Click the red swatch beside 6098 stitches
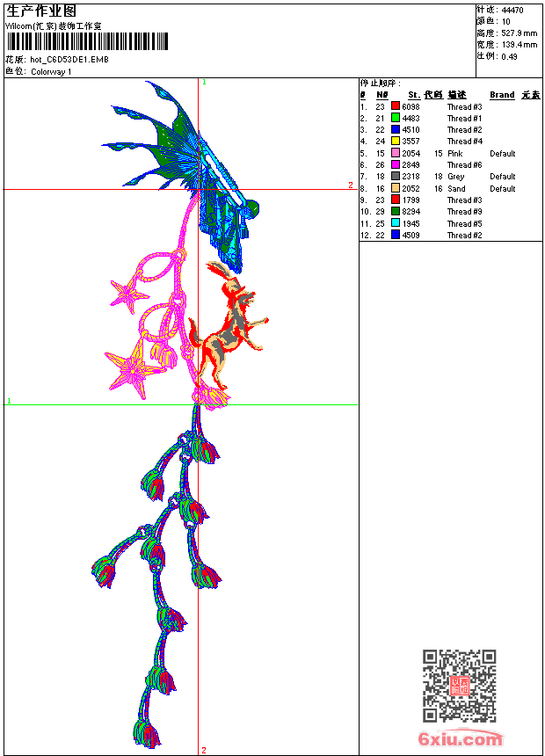The width and height of the screenshot is (545, 756). click(396, 106)
